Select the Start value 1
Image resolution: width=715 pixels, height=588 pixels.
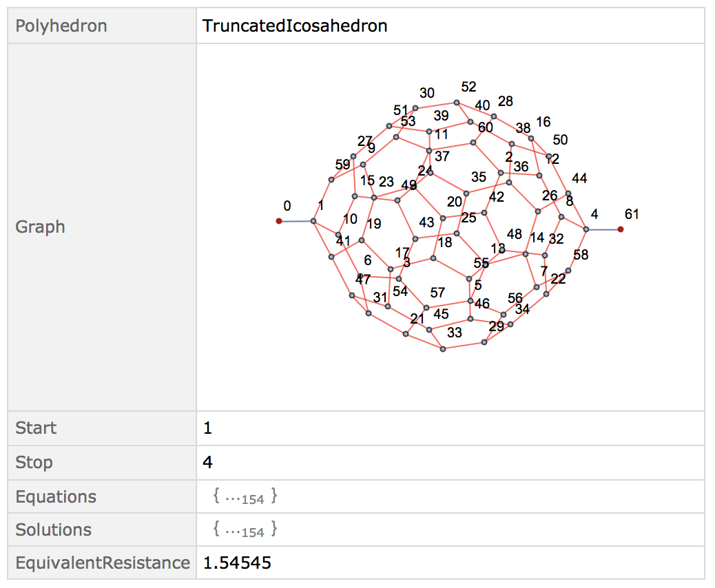click(207, 428)
